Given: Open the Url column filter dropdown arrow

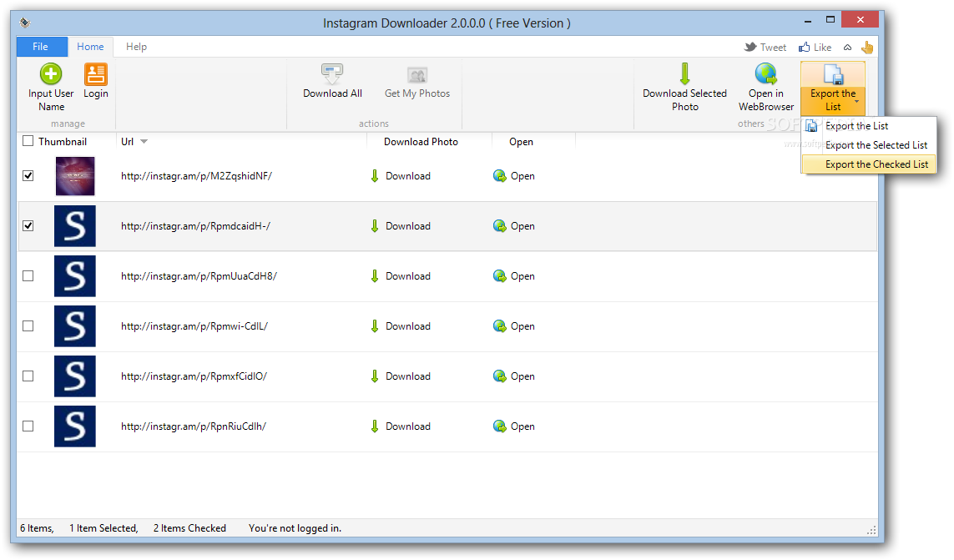Looking at the screenshot, I should coord(144,142).
